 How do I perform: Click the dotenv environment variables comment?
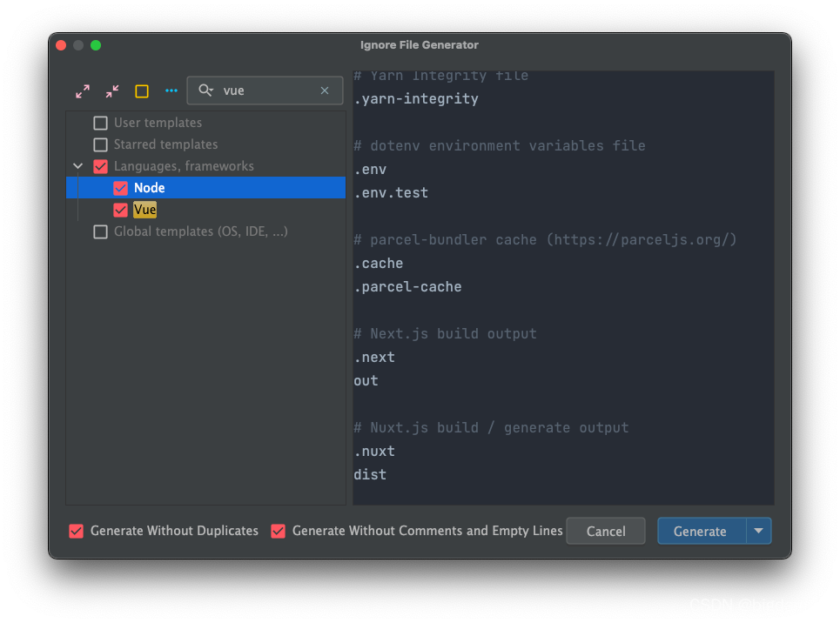tap(500, 145)
